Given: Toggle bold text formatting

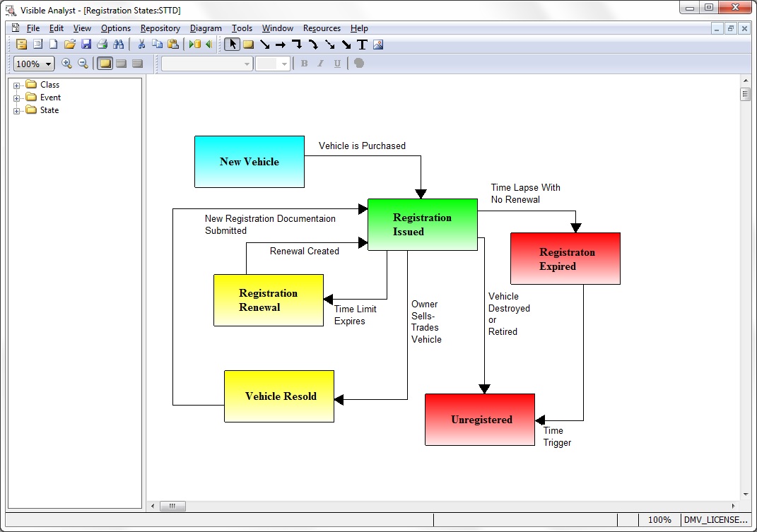Looking at the screenshot, I should pos(304,64).
